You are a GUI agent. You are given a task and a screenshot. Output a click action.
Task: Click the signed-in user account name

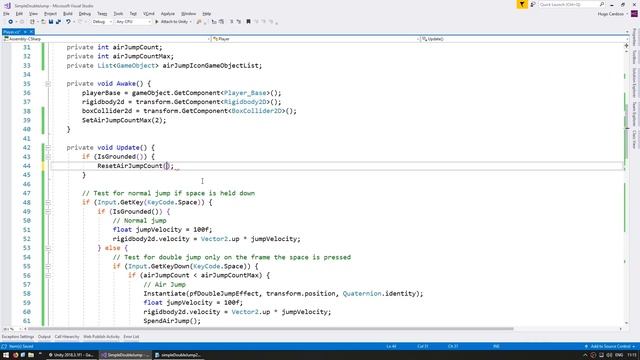[610, 14]
